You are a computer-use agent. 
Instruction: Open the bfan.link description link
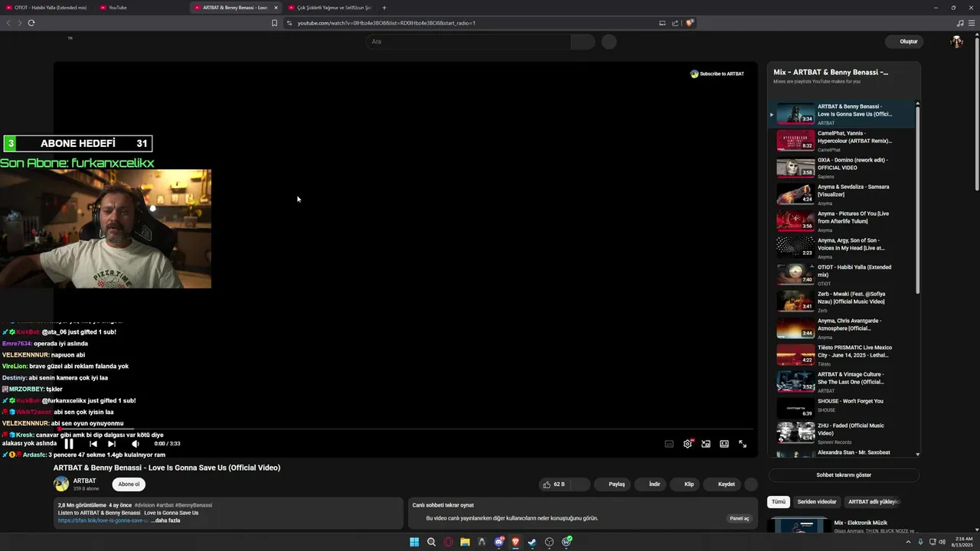click(x=103, y=520)
